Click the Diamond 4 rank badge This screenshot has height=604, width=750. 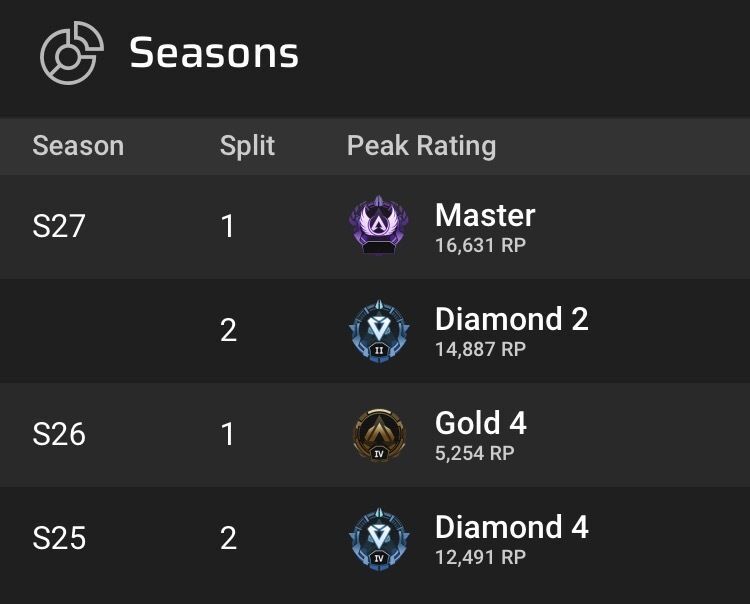tap(379, 539)
